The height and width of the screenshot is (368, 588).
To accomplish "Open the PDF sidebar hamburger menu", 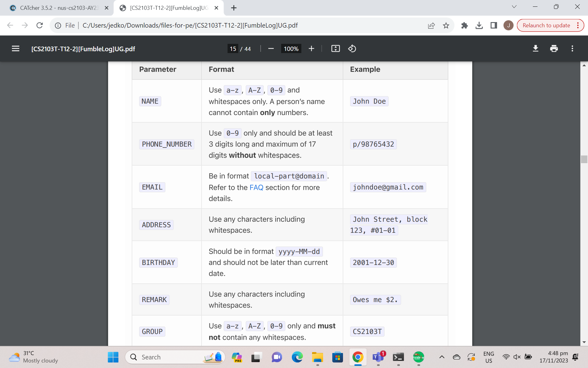I will coord(16,48).
